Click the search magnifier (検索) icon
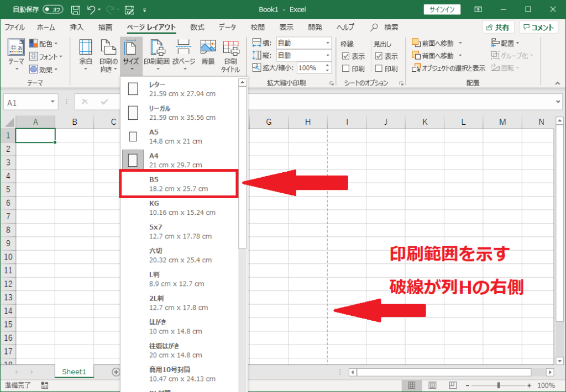 pyautogui.click(x=374, y=28)
